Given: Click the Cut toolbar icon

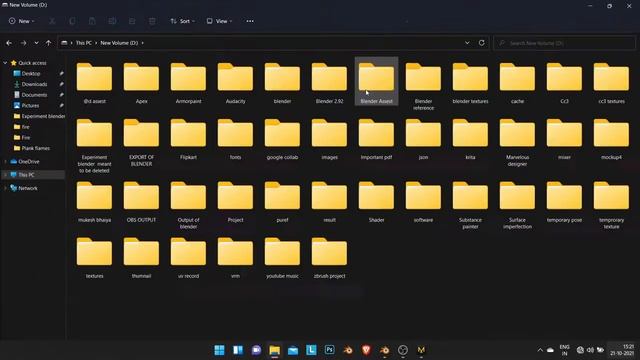Looking at the screenshot, I should click(x=52, y=21).
